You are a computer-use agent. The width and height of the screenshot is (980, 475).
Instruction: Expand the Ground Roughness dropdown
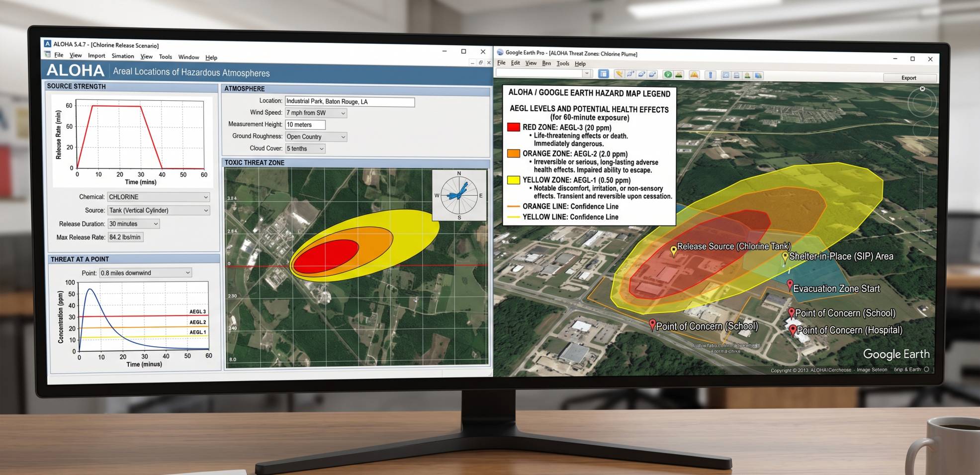(316, 137)
